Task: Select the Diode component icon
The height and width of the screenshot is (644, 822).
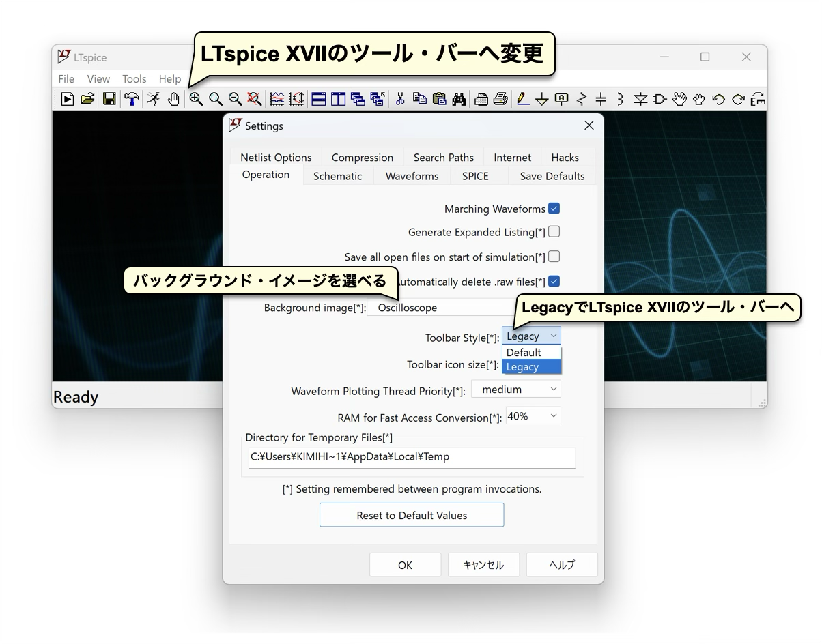Action: coord(640,99)
